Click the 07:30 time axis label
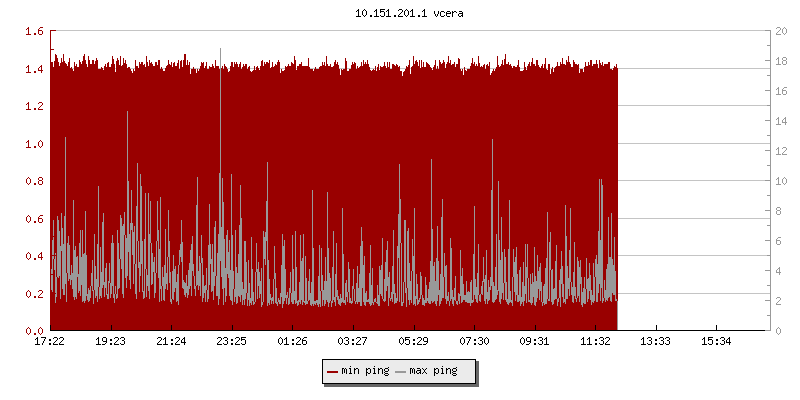The image size is (800, 400). coord(474,341)
